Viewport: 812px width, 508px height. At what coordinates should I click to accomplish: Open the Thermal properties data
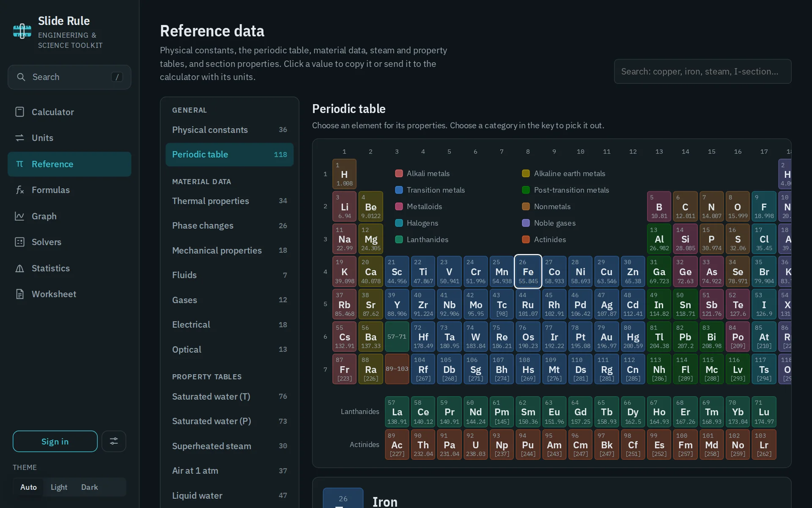click(230, 201)
